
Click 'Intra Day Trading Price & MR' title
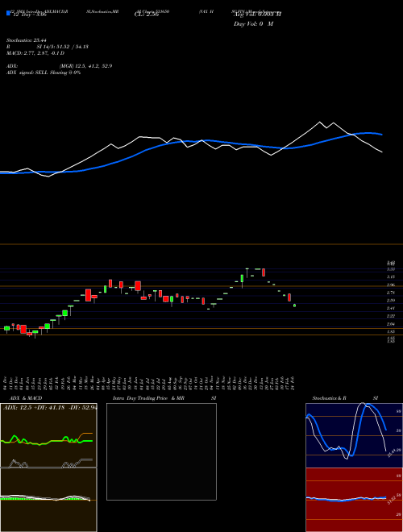coord(148,398)
